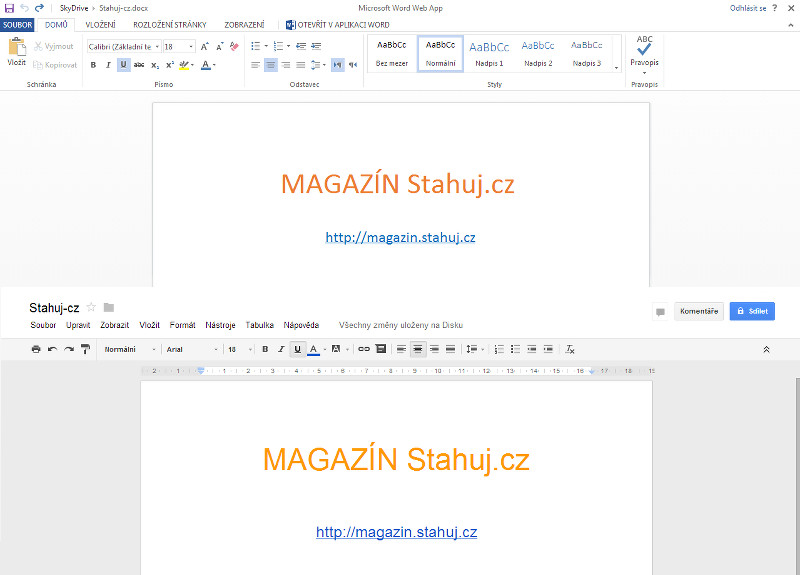
Task: Open font size dropdown in Google Docs
Action: (240, 349)
